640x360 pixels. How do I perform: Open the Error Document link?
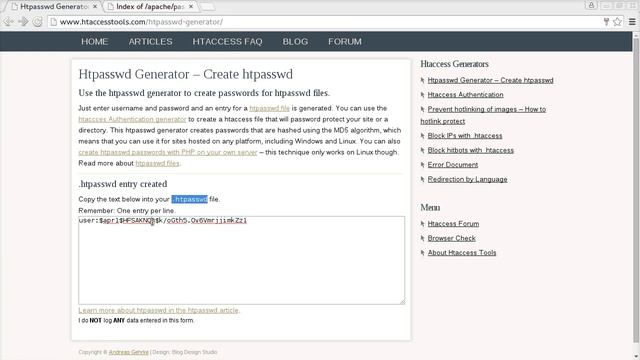coord(453,164)
